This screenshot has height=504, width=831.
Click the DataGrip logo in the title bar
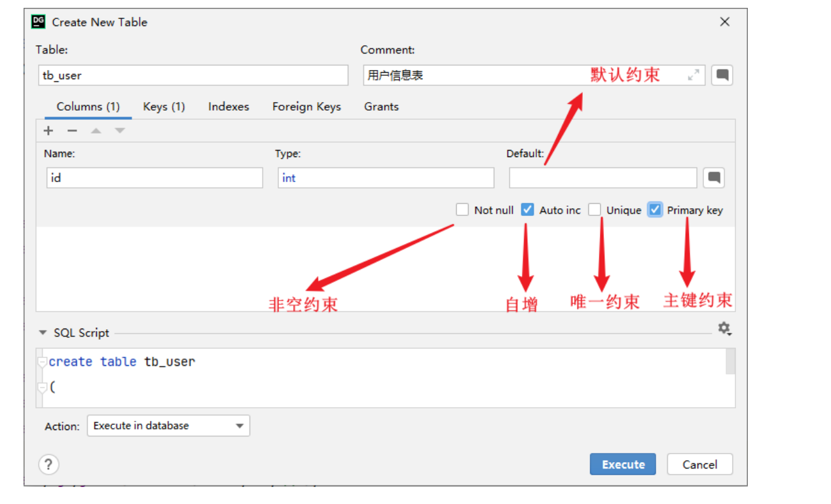(x=39, y=22)
